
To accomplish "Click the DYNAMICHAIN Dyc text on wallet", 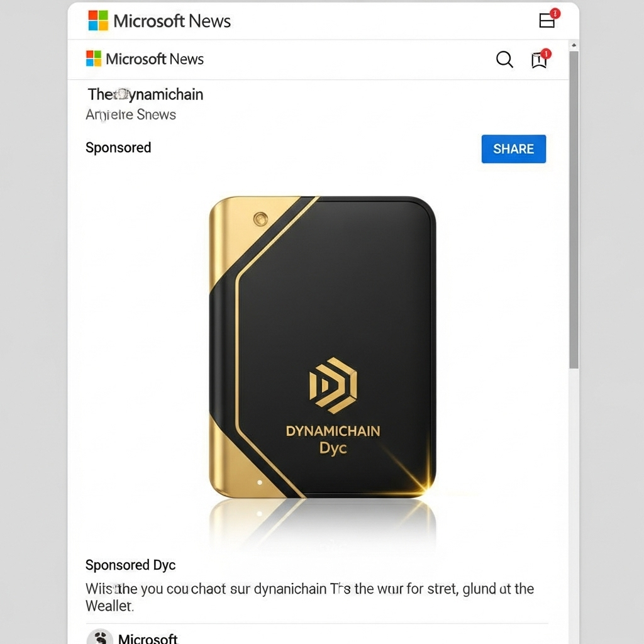I will 333,440.
